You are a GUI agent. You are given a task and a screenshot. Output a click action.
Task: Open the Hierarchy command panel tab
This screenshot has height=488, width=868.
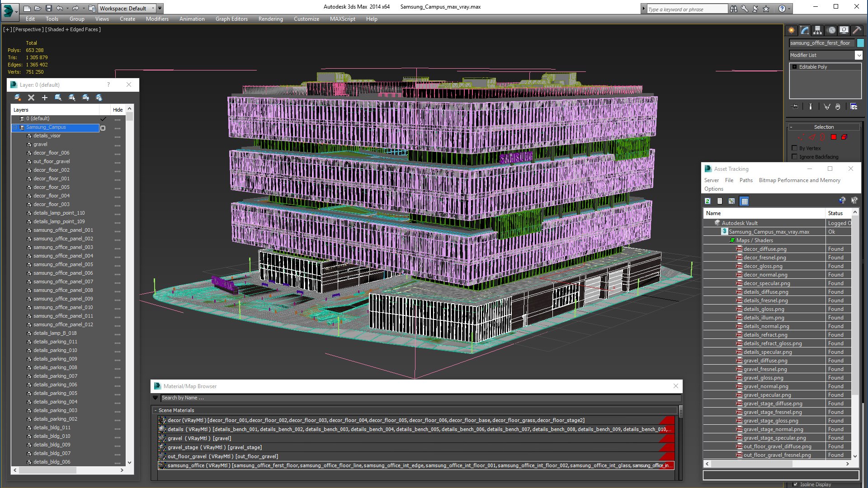(818, 30)
